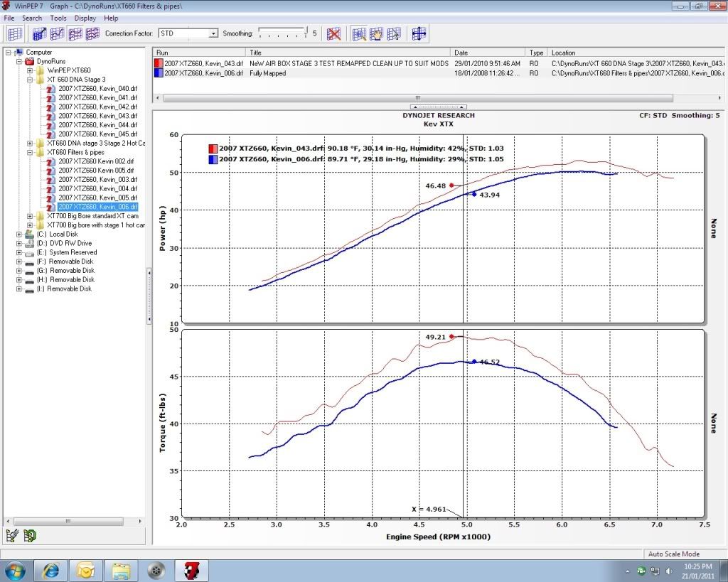This screenshot has height=582, width=728.
Task: Click the graph icon with the arrow
Action: coord(40,33)
